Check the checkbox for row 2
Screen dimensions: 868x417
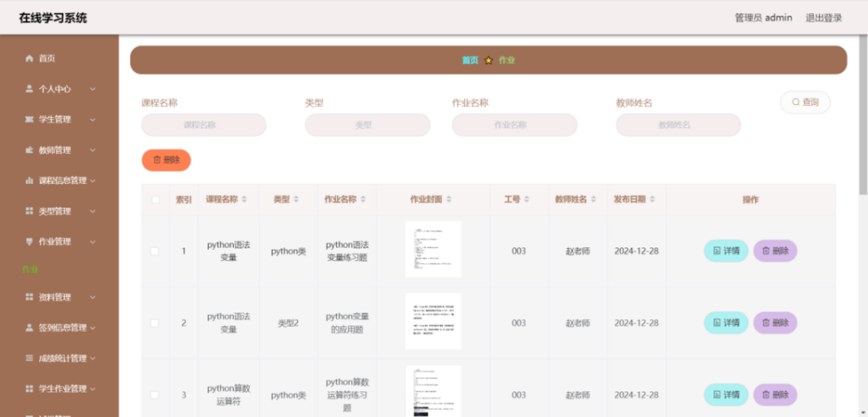[155, 323]
